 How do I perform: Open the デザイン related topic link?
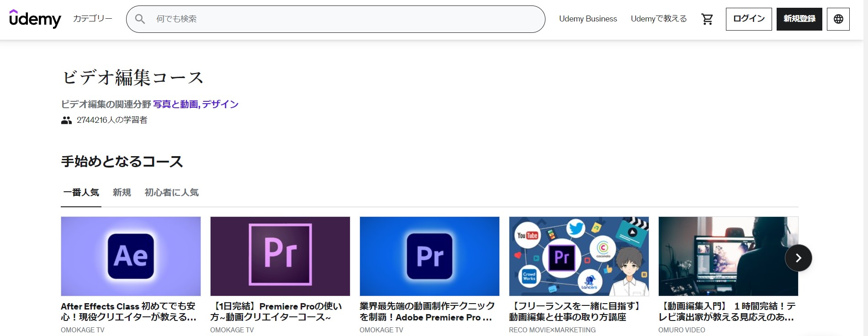(x=220, y=104)
